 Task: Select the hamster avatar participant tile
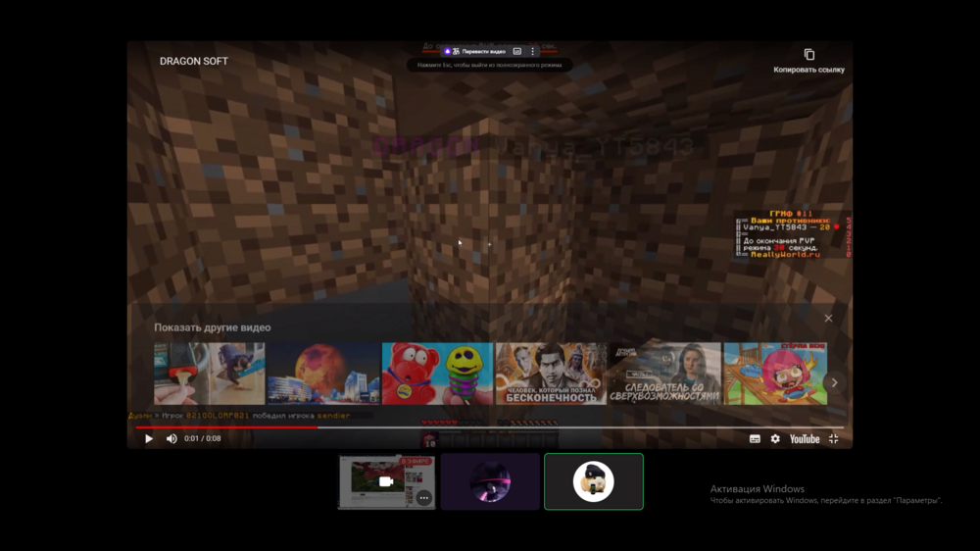594,481
